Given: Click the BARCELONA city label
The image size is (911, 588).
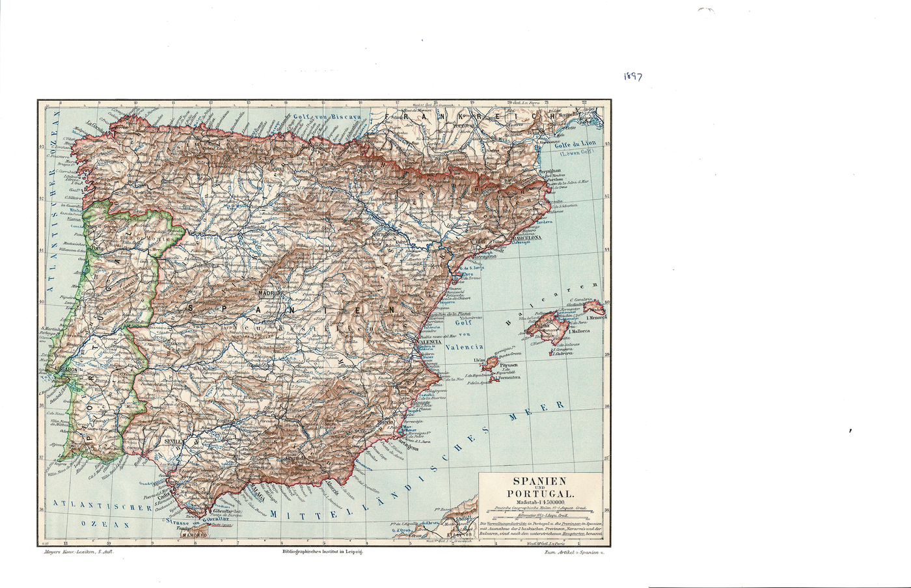Looking at the screenshot, I should (528, 239).
